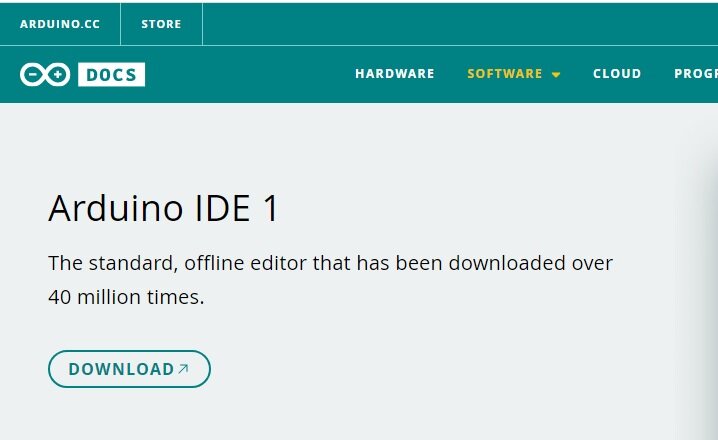The width and height of the screenshot is (718, 440).
Task: Click the Arduino infinity logo icon
Action: coord(45,74)
